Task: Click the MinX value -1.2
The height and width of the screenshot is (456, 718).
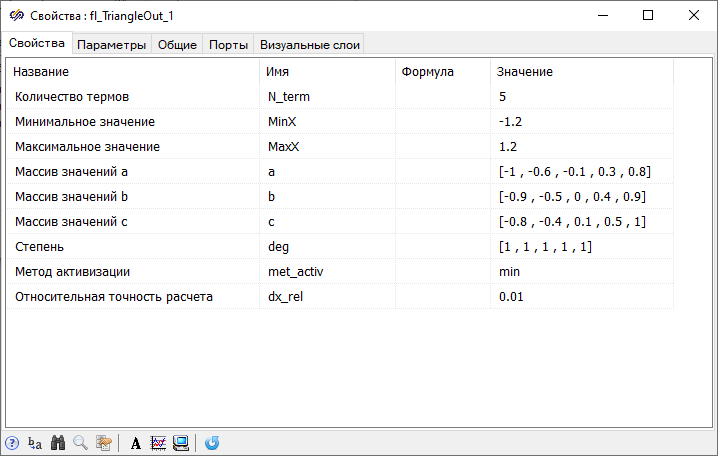Action: [581, 122]
